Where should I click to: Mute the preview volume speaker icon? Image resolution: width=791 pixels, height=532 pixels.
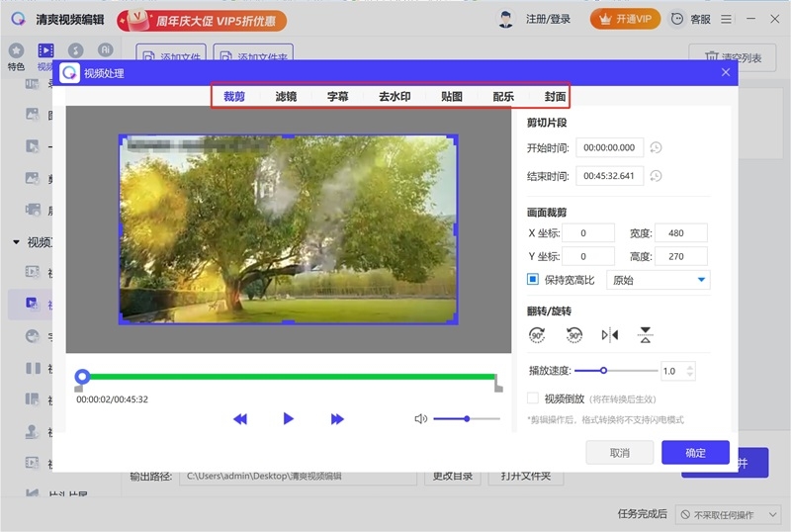(x=421, y=419)
